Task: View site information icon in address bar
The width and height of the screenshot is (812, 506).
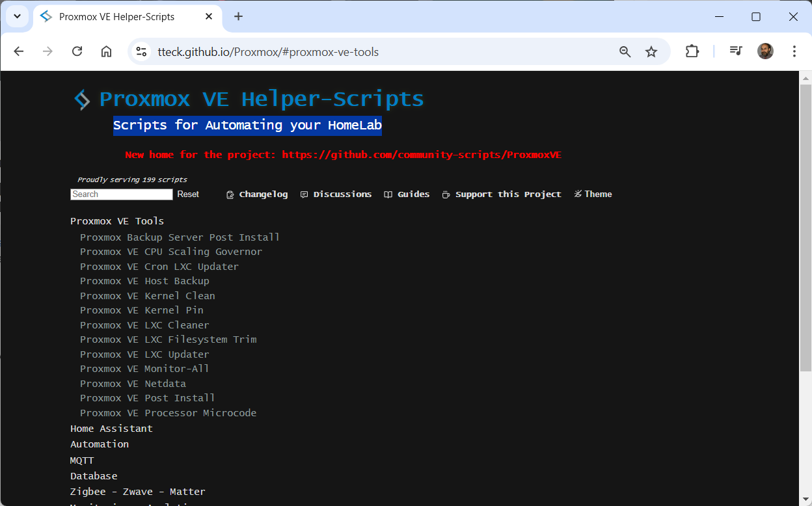Action: 142,52
